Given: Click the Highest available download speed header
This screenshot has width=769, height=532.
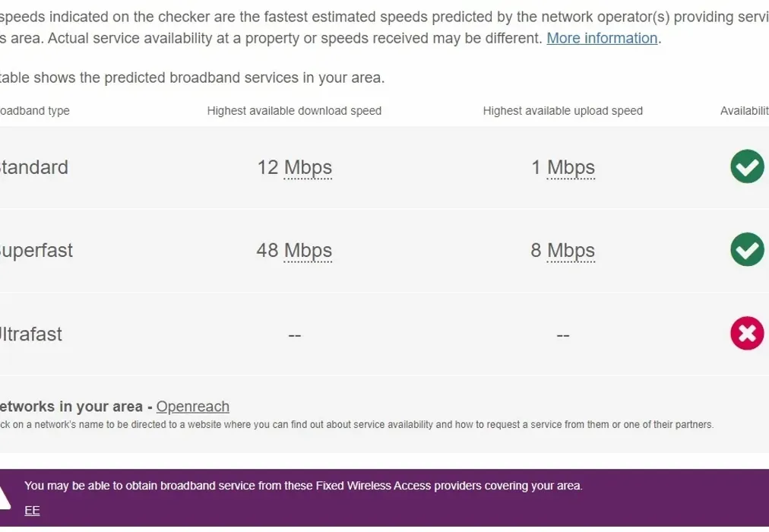Looking at the screenshot, I should (294, 111).
